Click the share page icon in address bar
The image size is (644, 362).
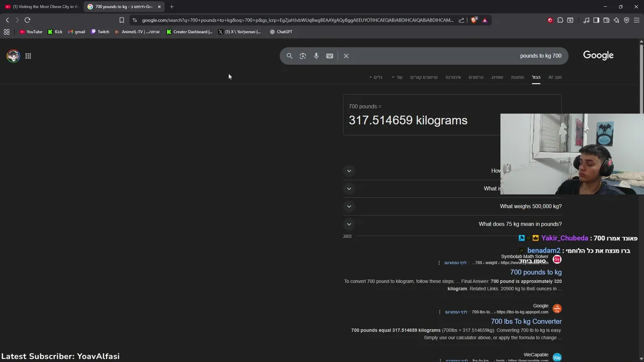click(x=461, y=20)
